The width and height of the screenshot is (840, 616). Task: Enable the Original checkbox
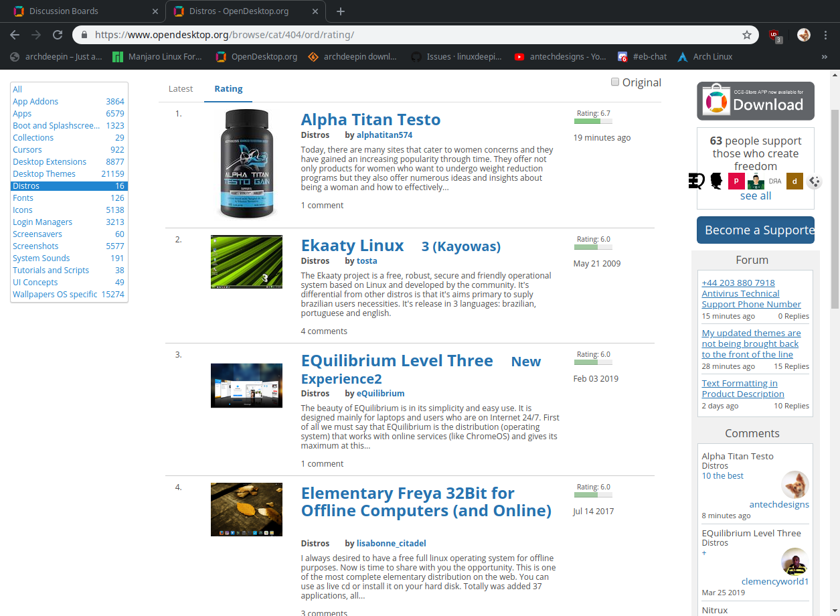point(615,82)
